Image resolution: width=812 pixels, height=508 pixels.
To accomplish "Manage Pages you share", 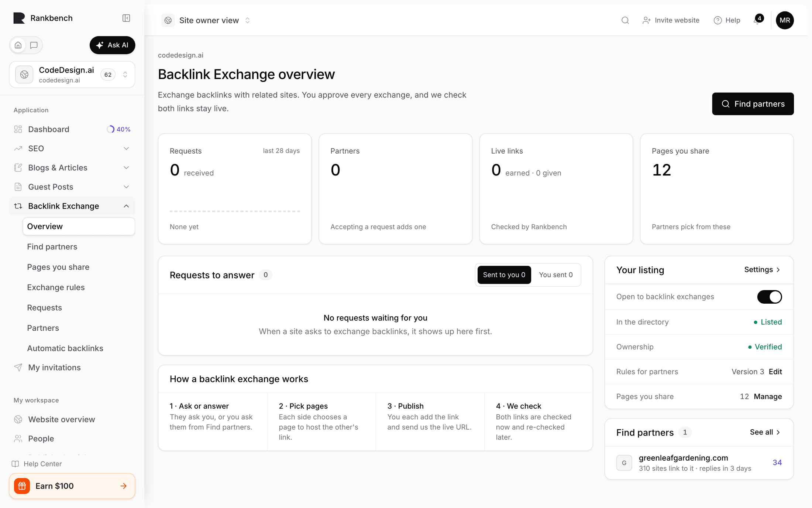I will pyautogui.click(x=768, y=396).
